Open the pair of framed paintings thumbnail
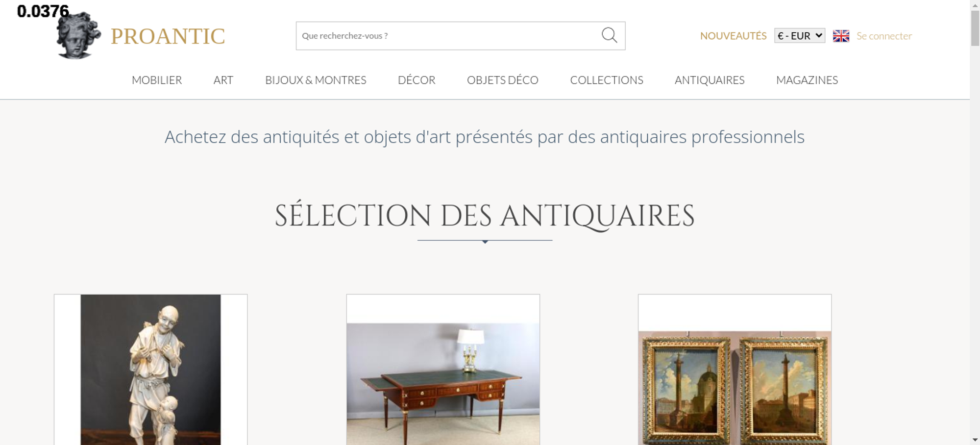 pyautogui.click(x=735, y=370)
